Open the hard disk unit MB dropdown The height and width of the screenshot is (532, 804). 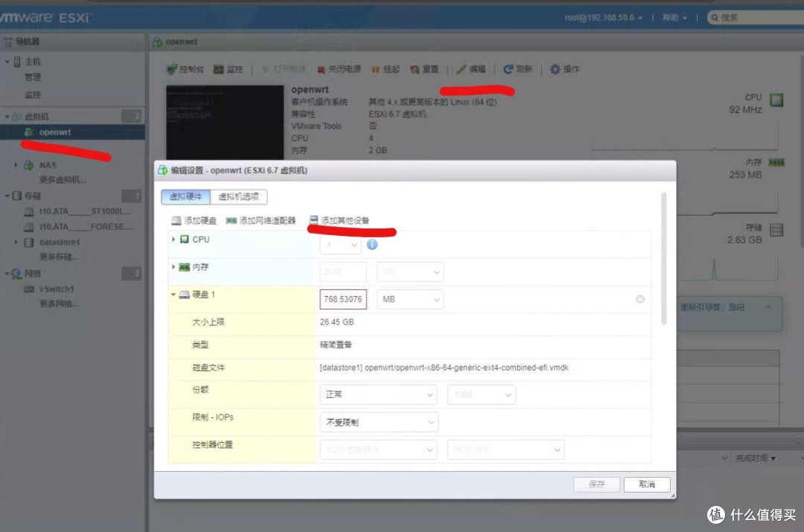click(409, 299)
